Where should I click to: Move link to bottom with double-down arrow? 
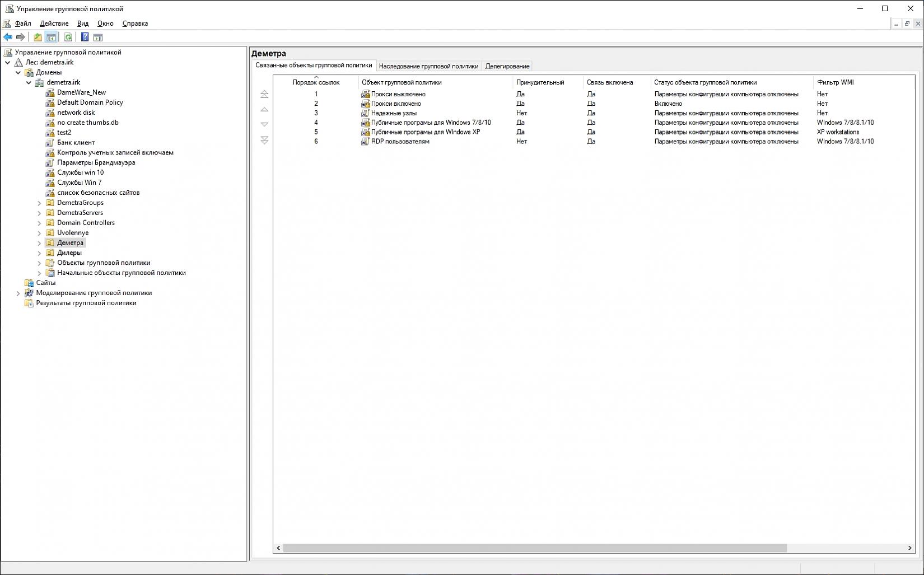pyautogui.click(x=264, y=140)
